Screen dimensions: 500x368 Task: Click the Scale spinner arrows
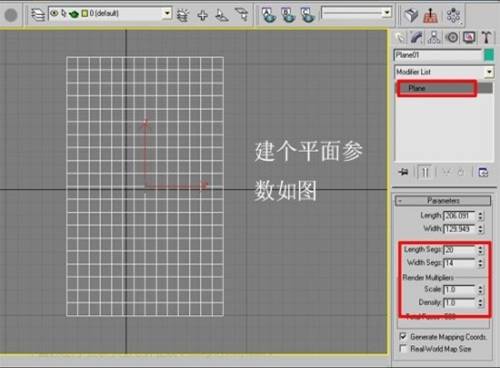pos(480,289)
